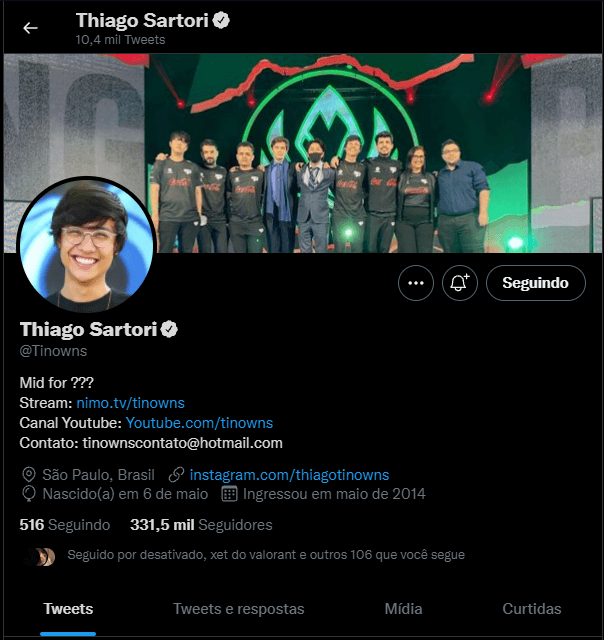604x640 pixels.
Task: Open the three-dots more options button
Action: coord(416,283)
